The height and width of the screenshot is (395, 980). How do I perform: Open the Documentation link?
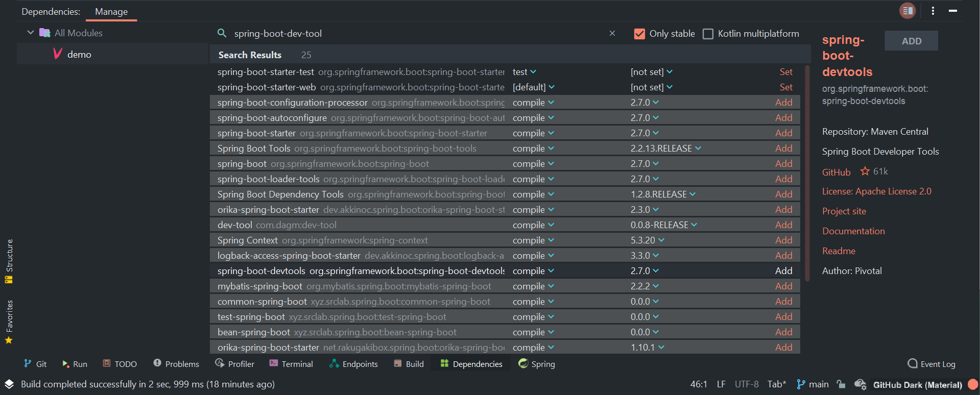click(853, 231)
